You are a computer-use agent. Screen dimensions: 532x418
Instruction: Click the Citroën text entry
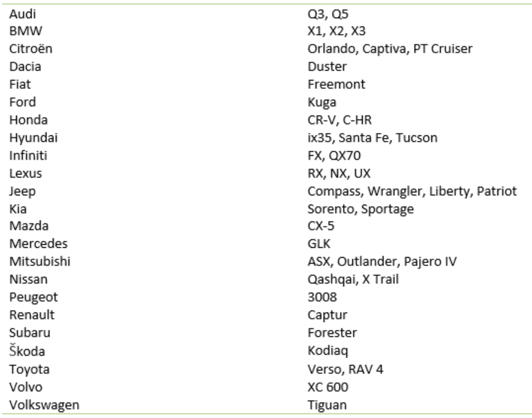pos(31,49)
